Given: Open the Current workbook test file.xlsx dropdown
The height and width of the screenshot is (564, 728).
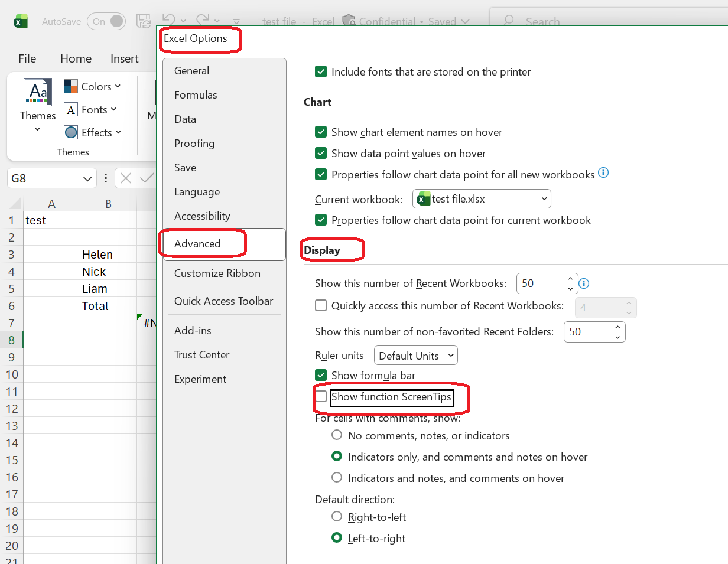Looking at the screenshot, I should [482, 199].
